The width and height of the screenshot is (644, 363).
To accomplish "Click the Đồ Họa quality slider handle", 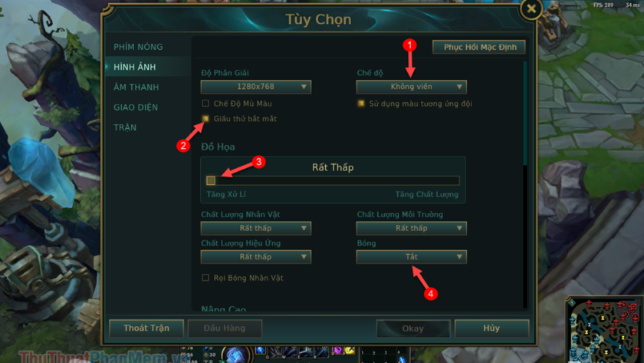I will pyautogui.click(x=211, y=180).
